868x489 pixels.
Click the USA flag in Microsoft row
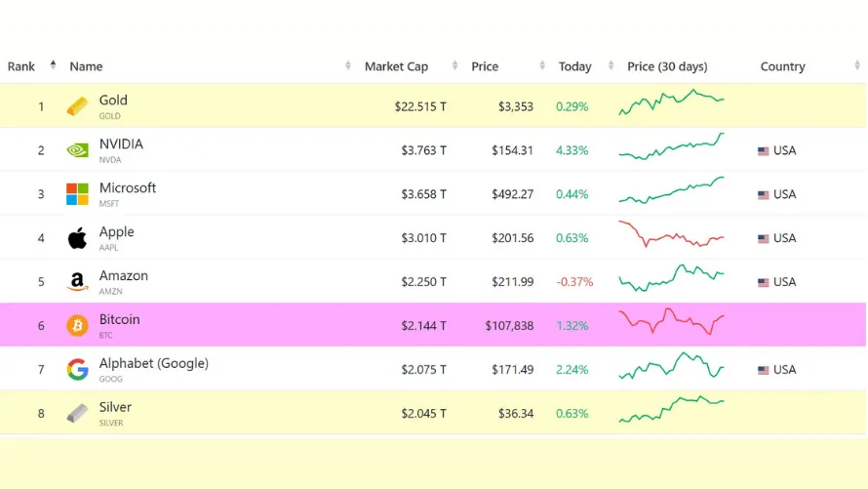tap(764, 195)
